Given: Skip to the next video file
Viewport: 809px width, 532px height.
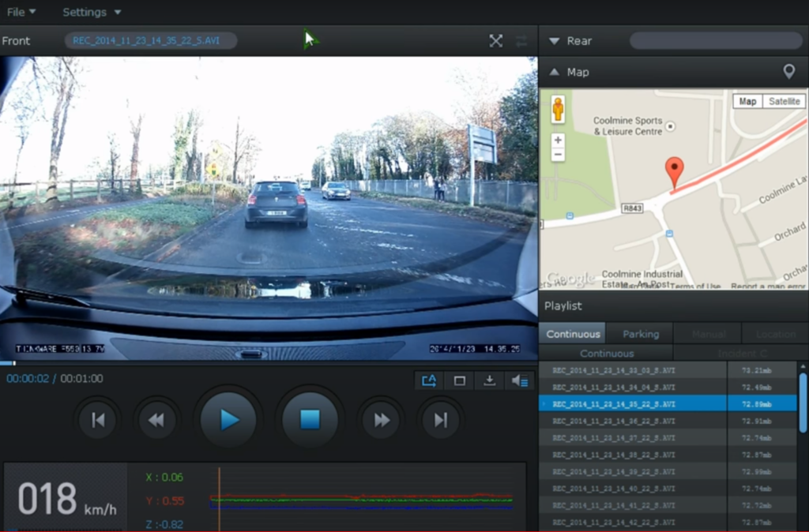Looking at the screenshot, I should (441, 420).
